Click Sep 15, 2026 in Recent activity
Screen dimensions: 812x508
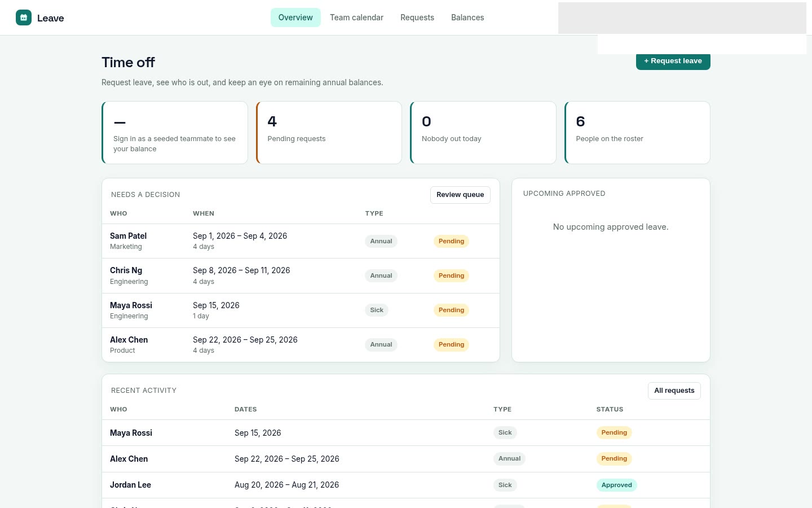pos(258,433)
